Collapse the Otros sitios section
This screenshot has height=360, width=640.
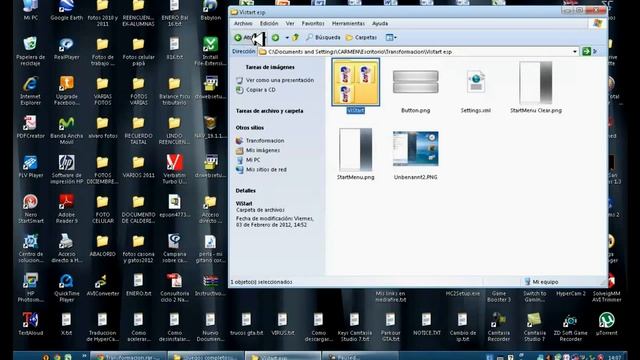click(x=249, y=128)
